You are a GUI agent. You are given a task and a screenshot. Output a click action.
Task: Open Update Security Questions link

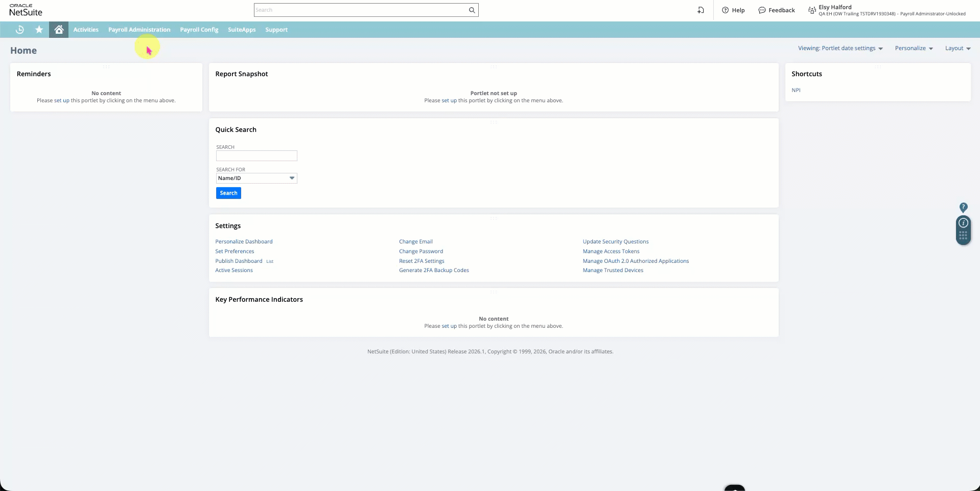click(x=616, y=241)
